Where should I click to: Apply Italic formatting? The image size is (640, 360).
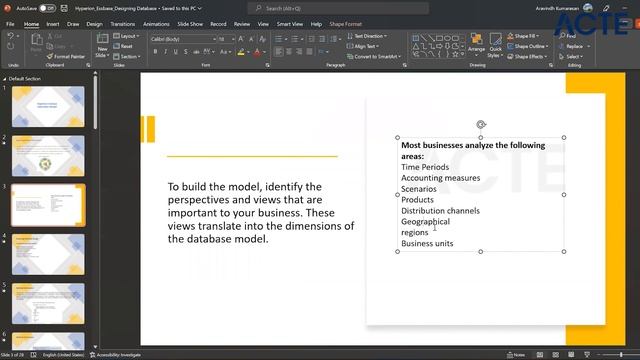(165, 52)
